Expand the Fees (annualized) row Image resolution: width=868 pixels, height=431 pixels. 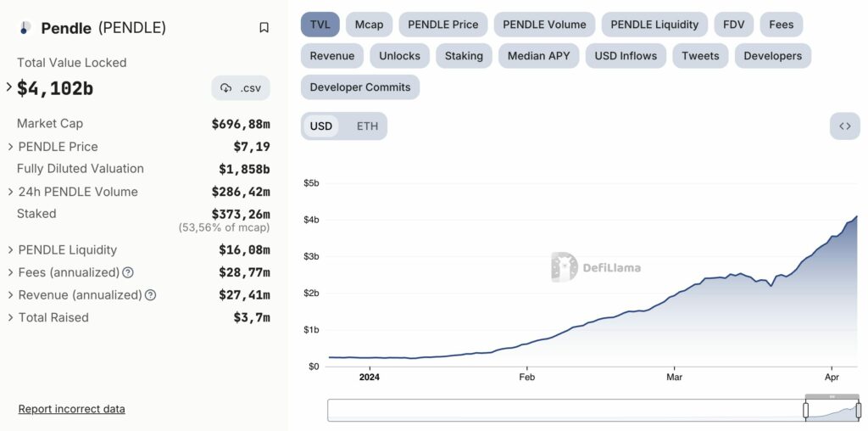point(10,272)
